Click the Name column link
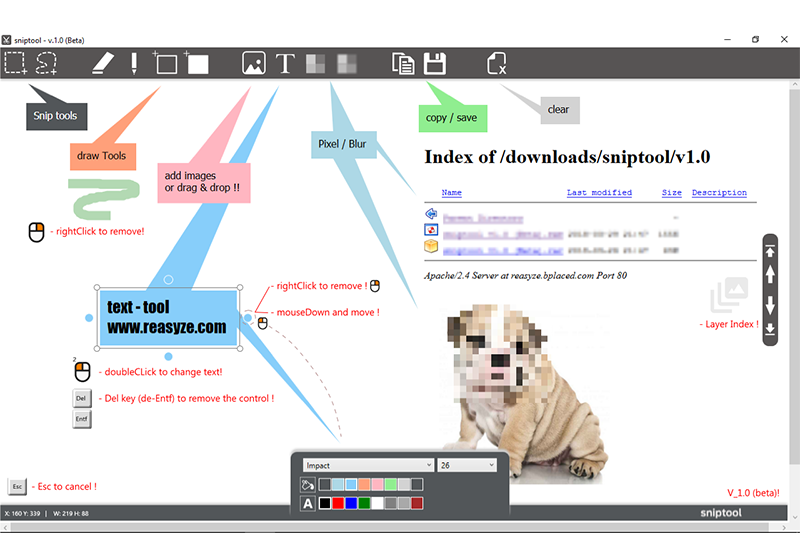Screen dimensions: 800x533 (x=452, y=192)
